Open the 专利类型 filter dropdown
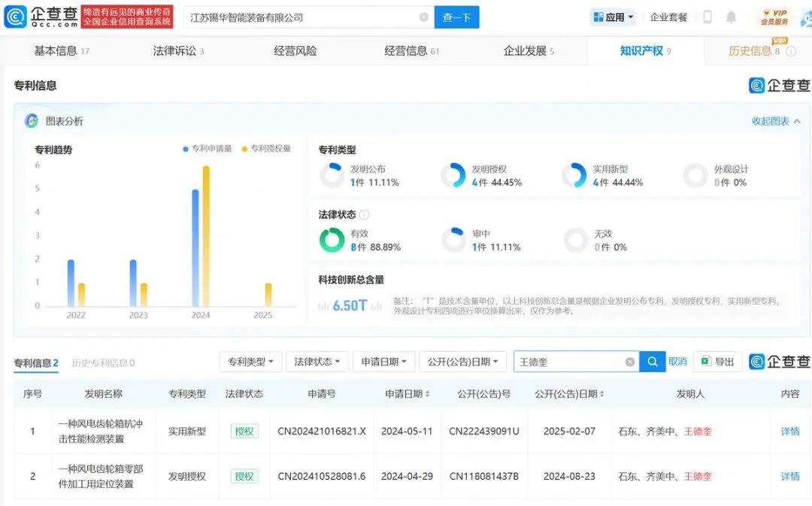The height and width of the screenshot is (506, 812). [x=250, y=362]
